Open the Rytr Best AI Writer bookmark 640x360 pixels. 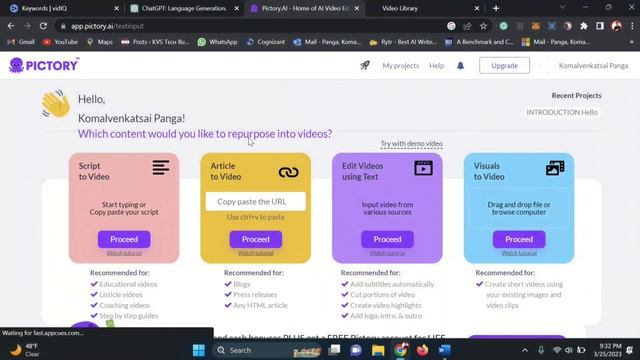pyautogui.click(x=403, y=42)
